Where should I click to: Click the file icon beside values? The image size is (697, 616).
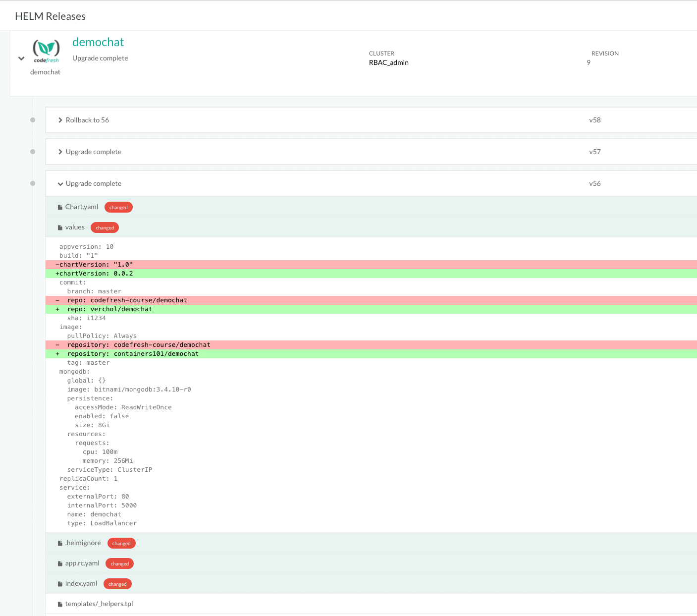[x=60, y=228]
